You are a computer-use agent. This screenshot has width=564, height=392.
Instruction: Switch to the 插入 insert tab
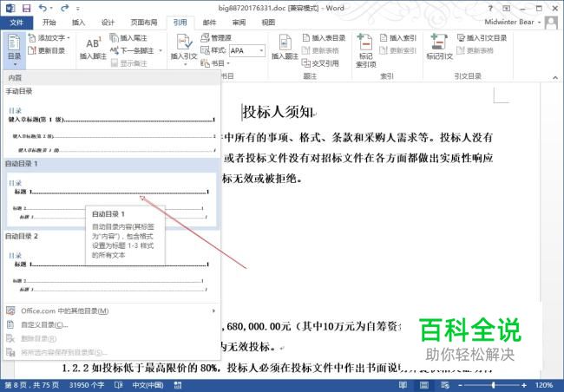78,23
